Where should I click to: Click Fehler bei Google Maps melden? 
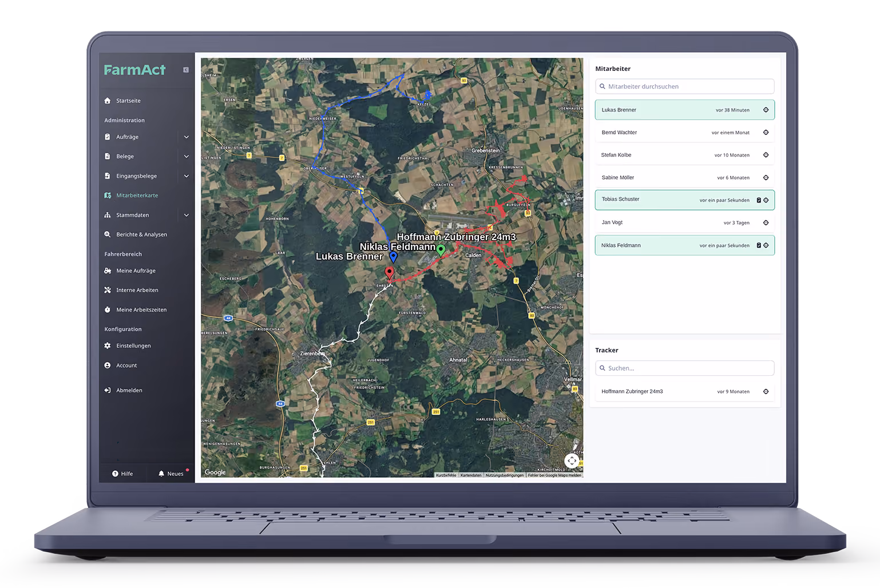[x=554, y=475]
